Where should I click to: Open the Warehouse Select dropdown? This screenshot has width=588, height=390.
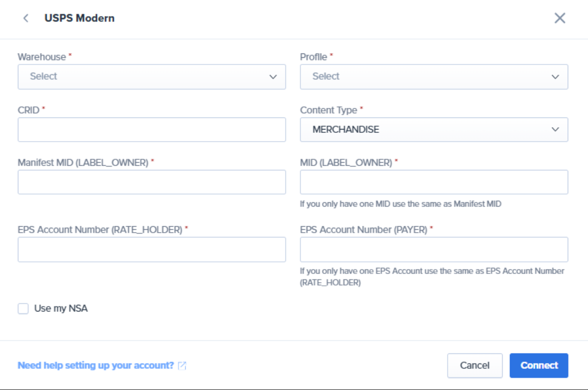click(145, 77)
